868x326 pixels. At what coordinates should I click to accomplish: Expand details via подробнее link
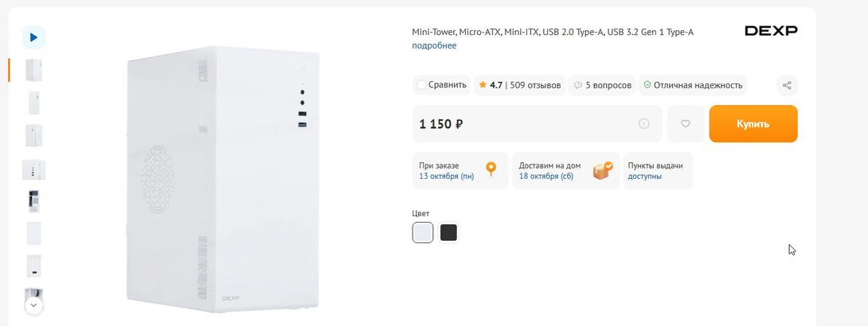point(434,45)
